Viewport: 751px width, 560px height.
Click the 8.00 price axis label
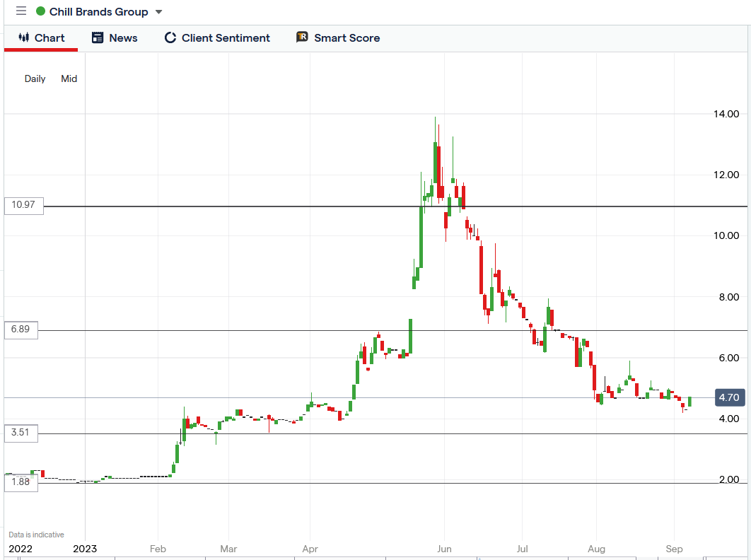(729, 297)
